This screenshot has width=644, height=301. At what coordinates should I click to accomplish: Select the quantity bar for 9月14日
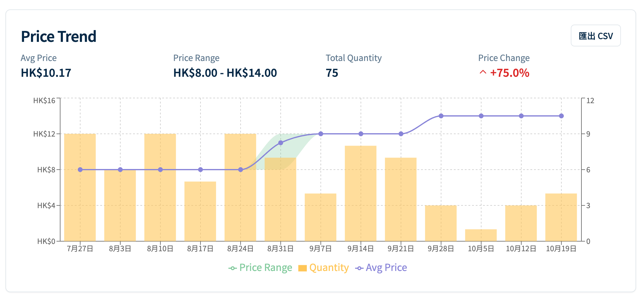[361, 194]
